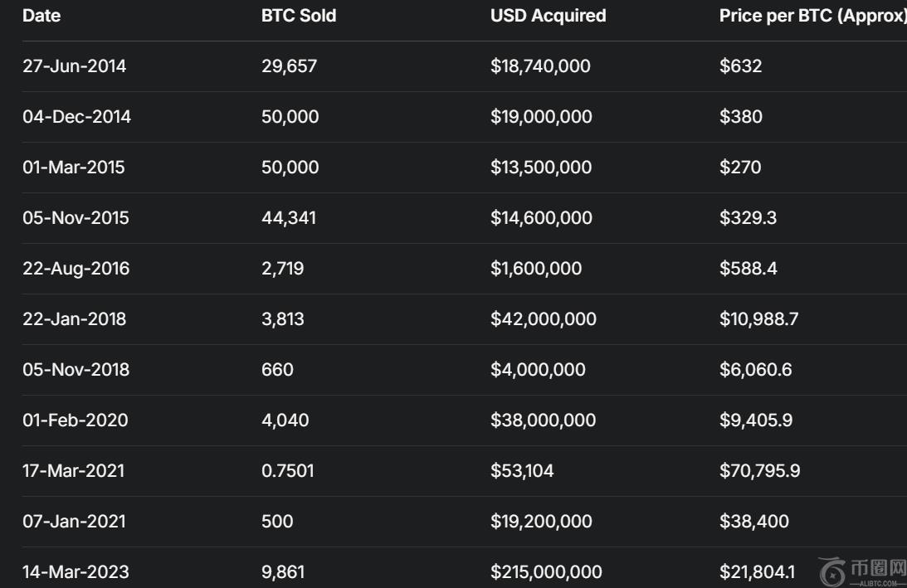Click the 05-Nov-2015 date cell
This screenshot has height=588, width=907.
(x=76, y=218)
